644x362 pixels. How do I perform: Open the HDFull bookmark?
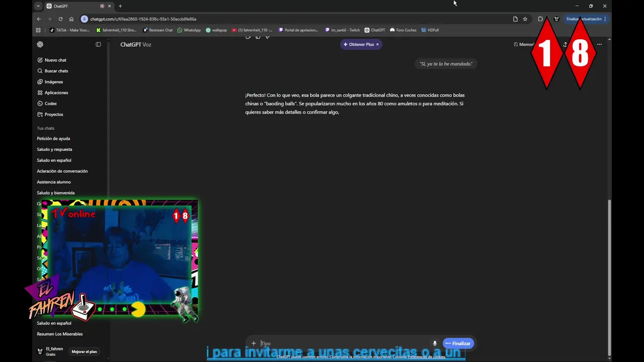[x=430, y=30]
